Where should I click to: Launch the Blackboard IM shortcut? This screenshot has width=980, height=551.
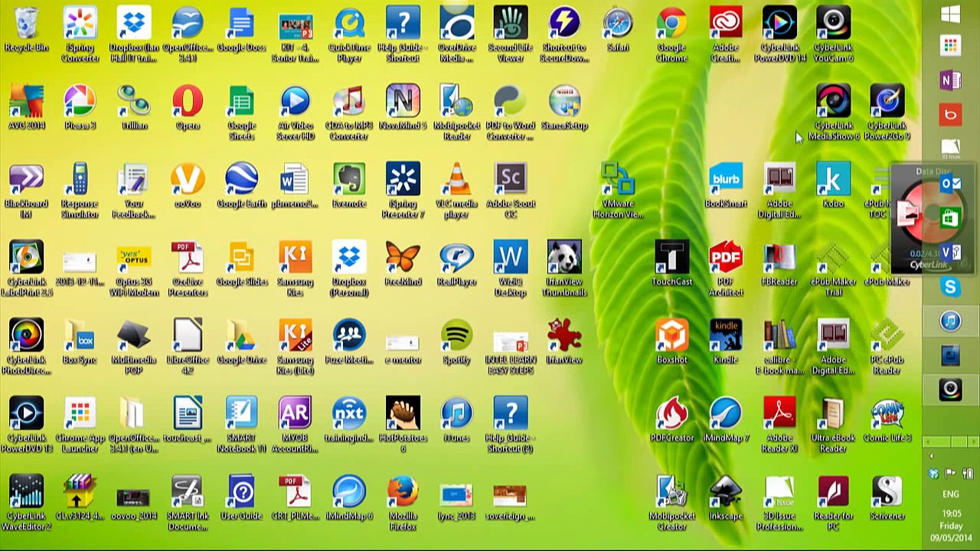coord(27,179)
